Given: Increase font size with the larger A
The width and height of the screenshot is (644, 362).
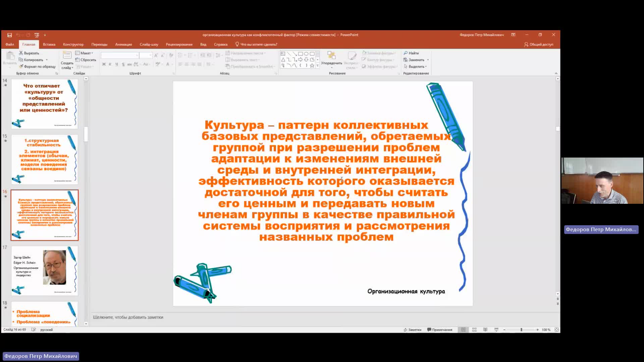Looking at the screenshot, I should point(156,55).
